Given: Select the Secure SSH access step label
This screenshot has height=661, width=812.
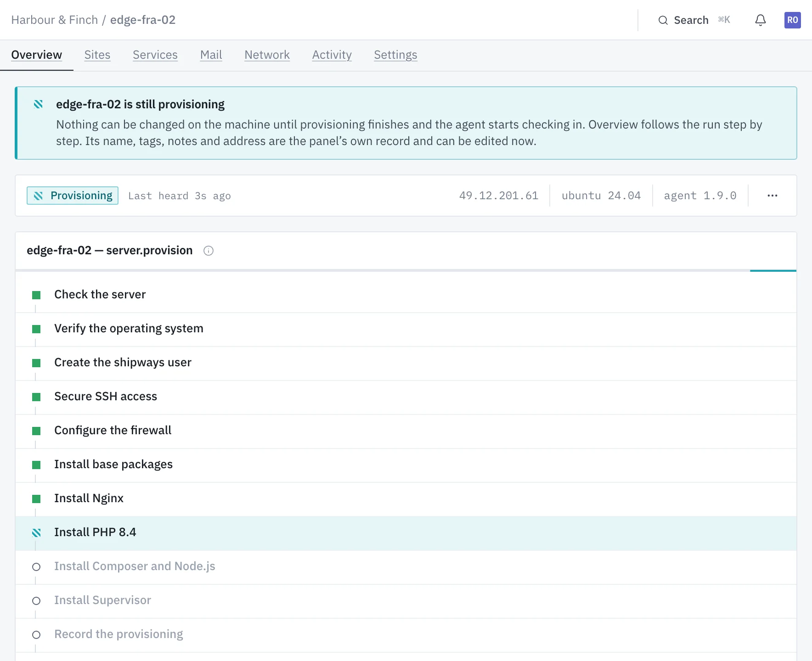Looking at the screenshot, I should click(x=106, y=397).
